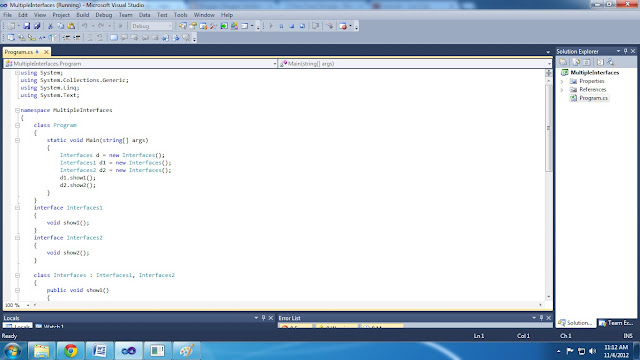Click the editor horizontal scrollbar right arrow
Image resolution: width=640 pixels, height=360 pixels.
[540, 305]
